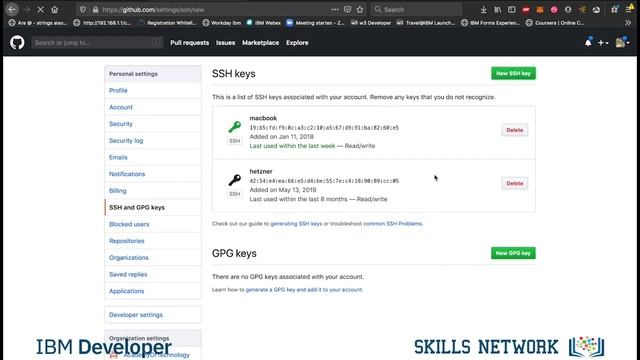The image size is (640, 360).
Task: Select SSH and GPG keys sidebar item
Action: tap(153, 207)
